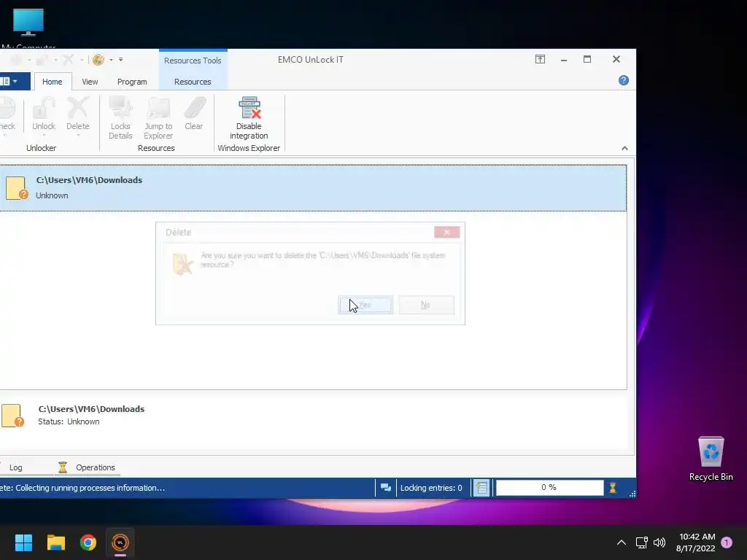Click the status bar log list icon

[481, 488]
